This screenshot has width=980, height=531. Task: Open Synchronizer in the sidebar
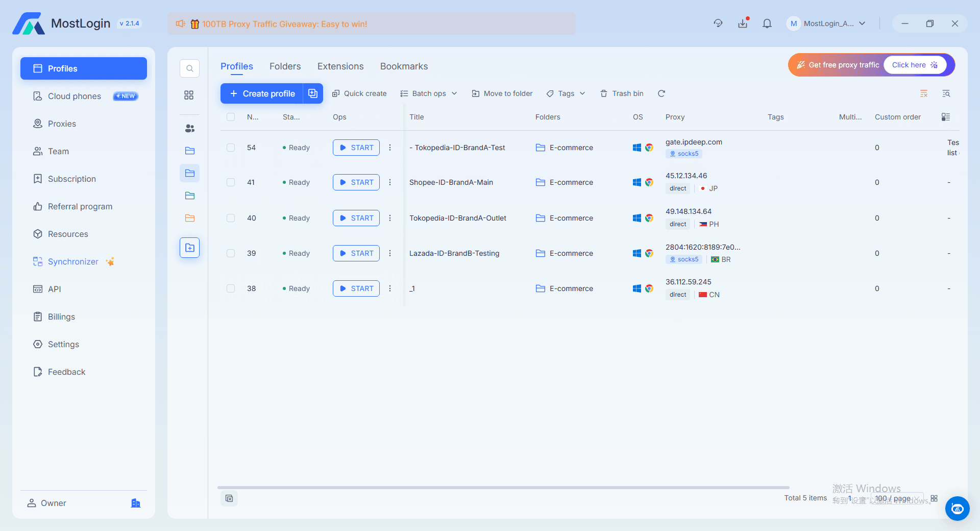(x=84, y=261)
